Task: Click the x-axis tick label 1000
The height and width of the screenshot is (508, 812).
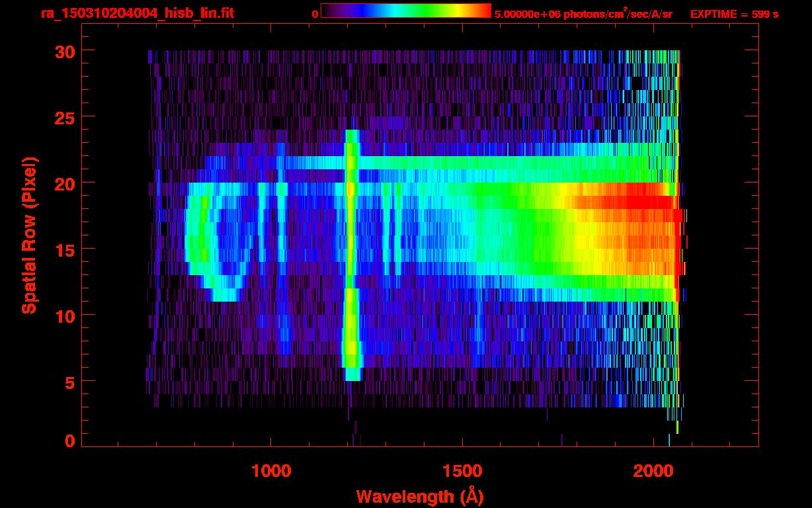Action: tap(270, 470)
